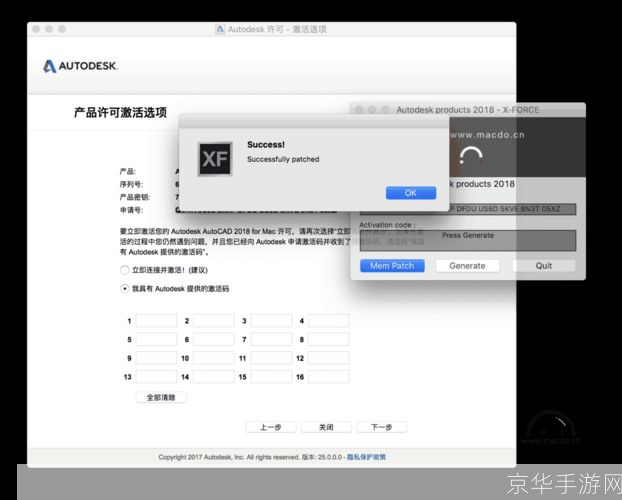This screenshot has width=622, height=500.
Task: Click the Autodesk window title text
Action: [277, 29]
